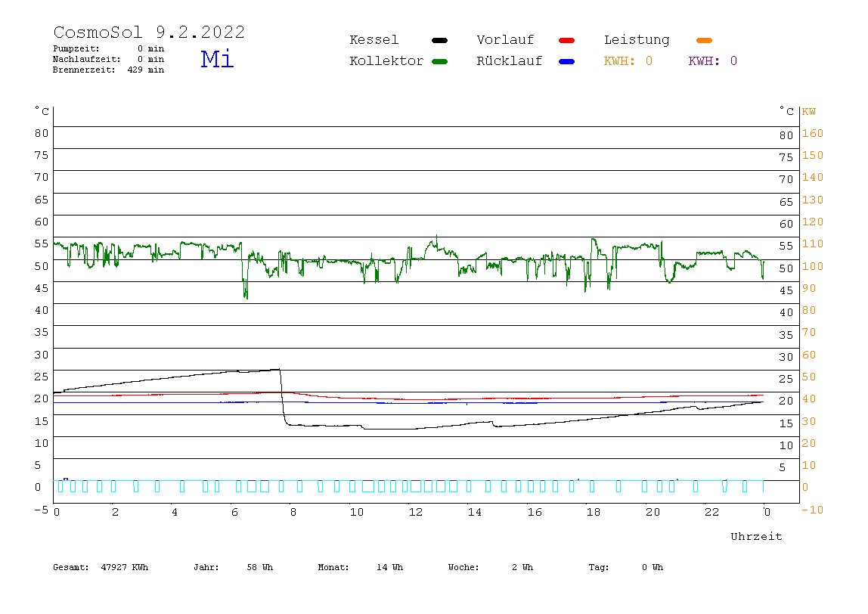Click the orange '100' KW axis label
The height and width of the screenshot is (614, 868).
(x=813, y=266)
